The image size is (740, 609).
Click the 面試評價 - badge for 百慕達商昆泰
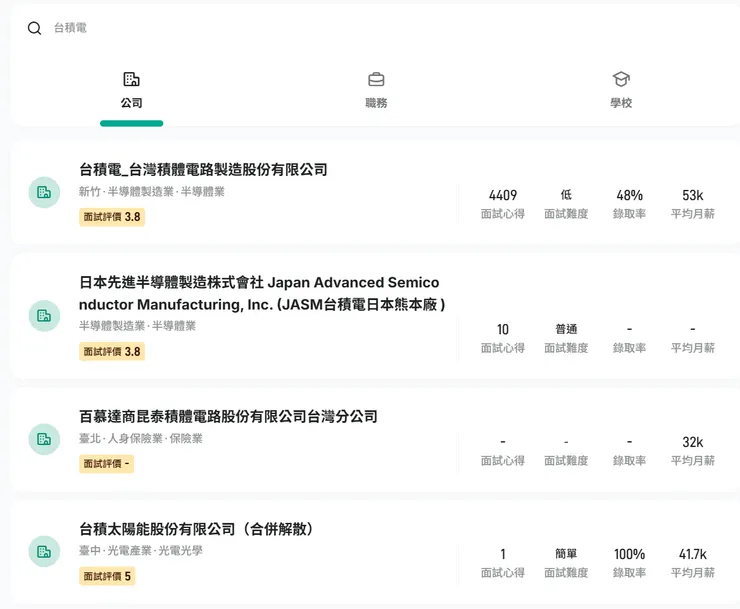107,464
